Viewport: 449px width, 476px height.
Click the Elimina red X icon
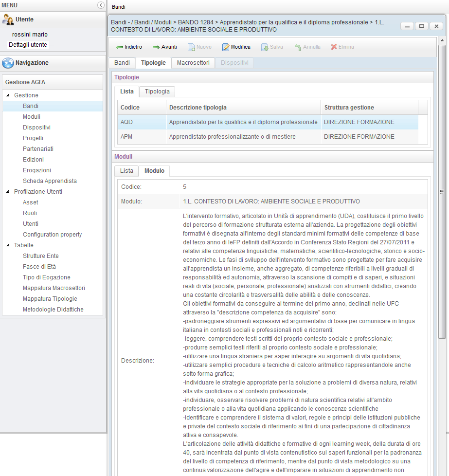[x=334, y=47]
